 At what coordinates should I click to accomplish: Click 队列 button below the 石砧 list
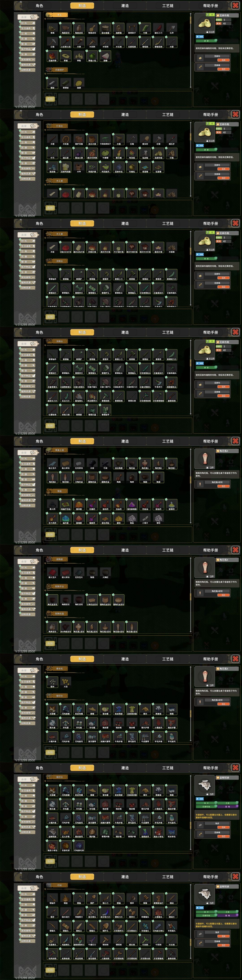[x=50, y=971]
